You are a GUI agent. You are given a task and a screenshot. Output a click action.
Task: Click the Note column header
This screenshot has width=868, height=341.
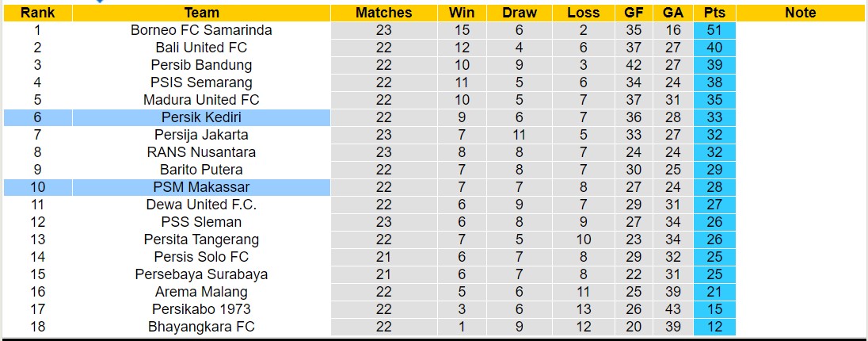pyautogui.click(x=801, y=13)
